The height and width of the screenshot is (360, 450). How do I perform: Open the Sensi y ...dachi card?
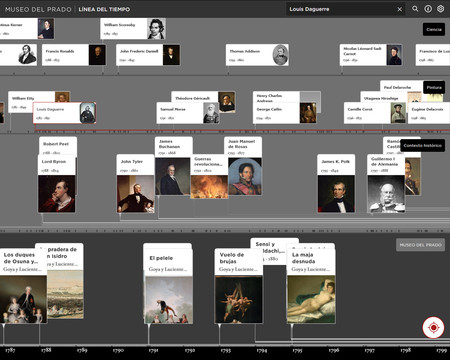click(275, 251)
